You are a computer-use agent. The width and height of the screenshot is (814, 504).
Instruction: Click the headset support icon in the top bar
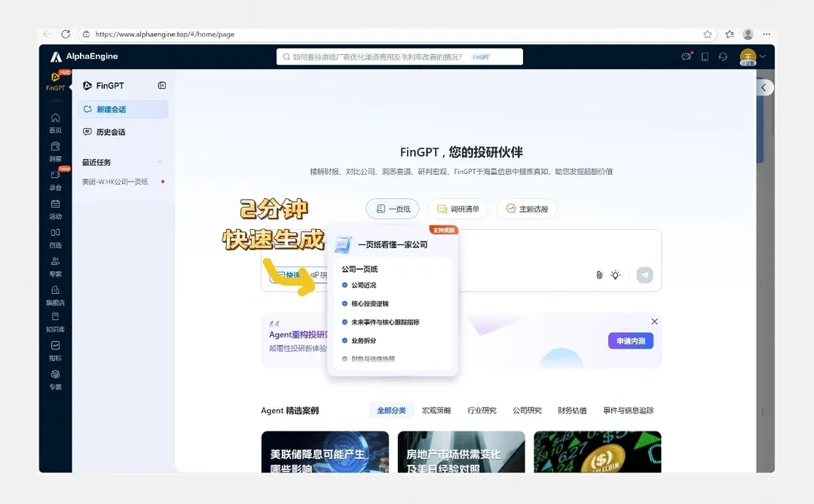point(723,57)
